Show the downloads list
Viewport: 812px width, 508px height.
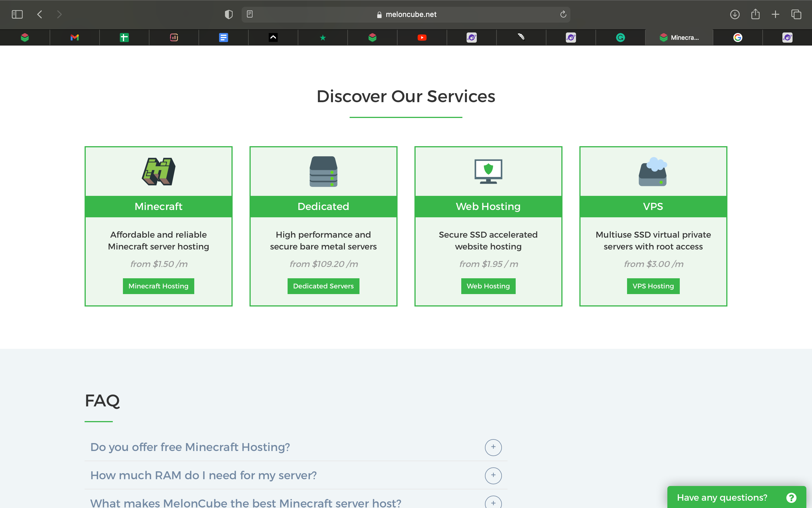point(735,14)
